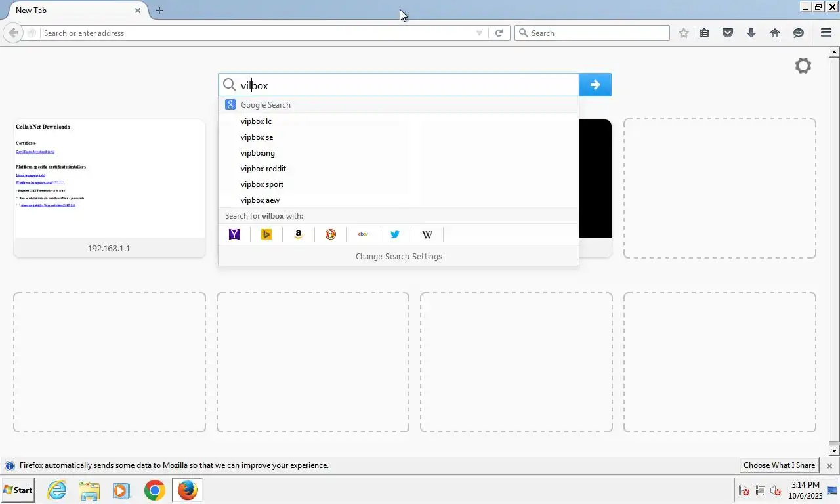Search vilbox with Yahoo

click(234, 234)
